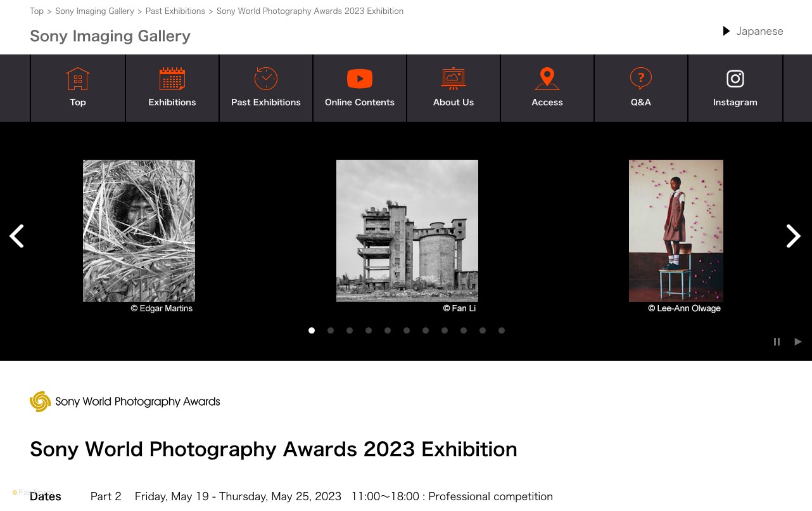Open Past Exhibitions breadcrumb link
Image resolution: width=812 pixels, height=511 pixels.
coord(175,11)
